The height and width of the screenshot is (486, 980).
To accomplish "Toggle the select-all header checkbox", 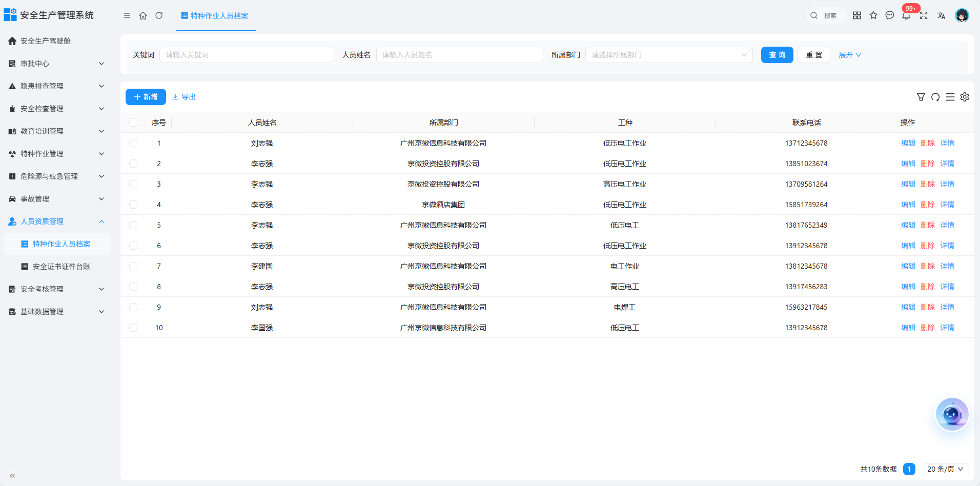I will click(133, 123).
